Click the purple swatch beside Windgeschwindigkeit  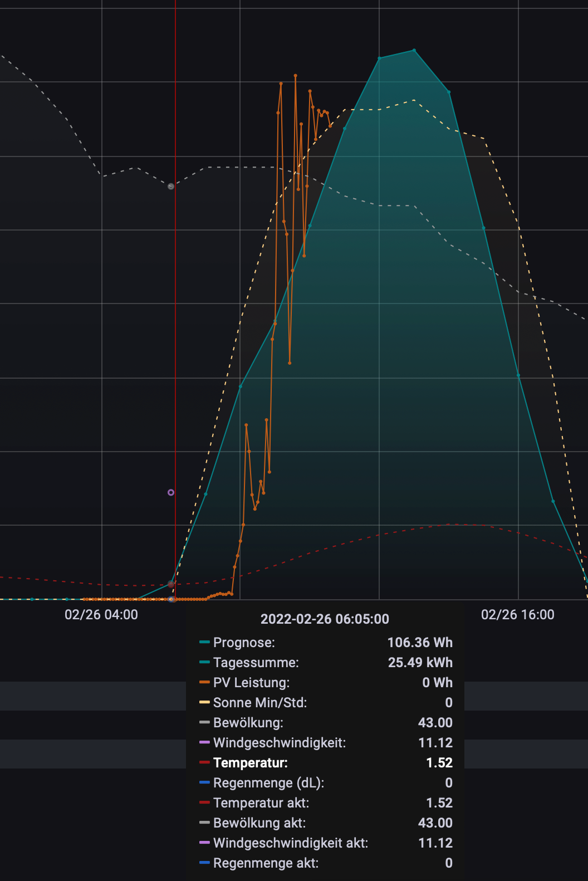204,743
